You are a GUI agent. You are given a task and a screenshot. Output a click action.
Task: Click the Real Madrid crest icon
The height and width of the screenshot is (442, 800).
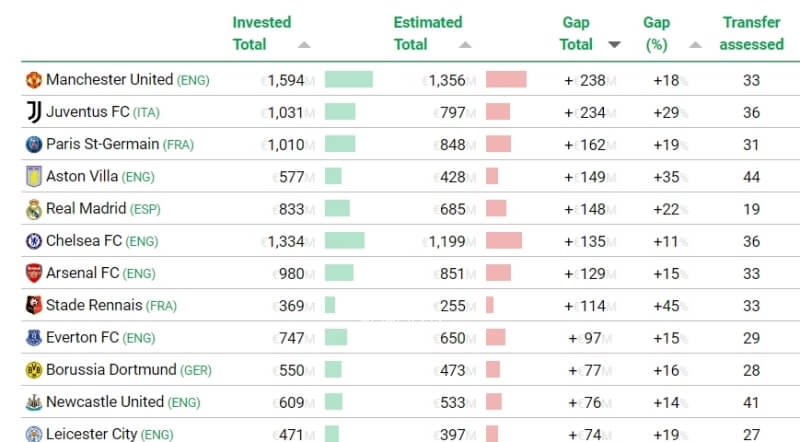pos(34,209)
